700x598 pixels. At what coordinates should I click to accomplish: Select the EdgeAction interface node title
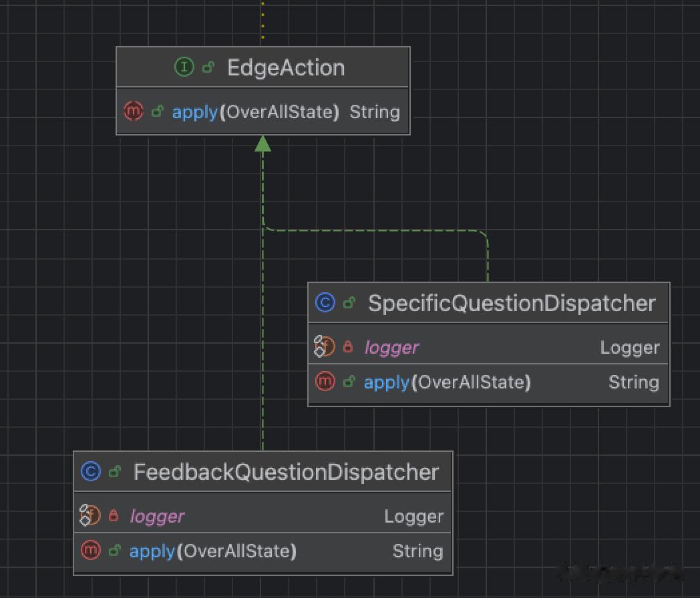click(x=286, y=67)
